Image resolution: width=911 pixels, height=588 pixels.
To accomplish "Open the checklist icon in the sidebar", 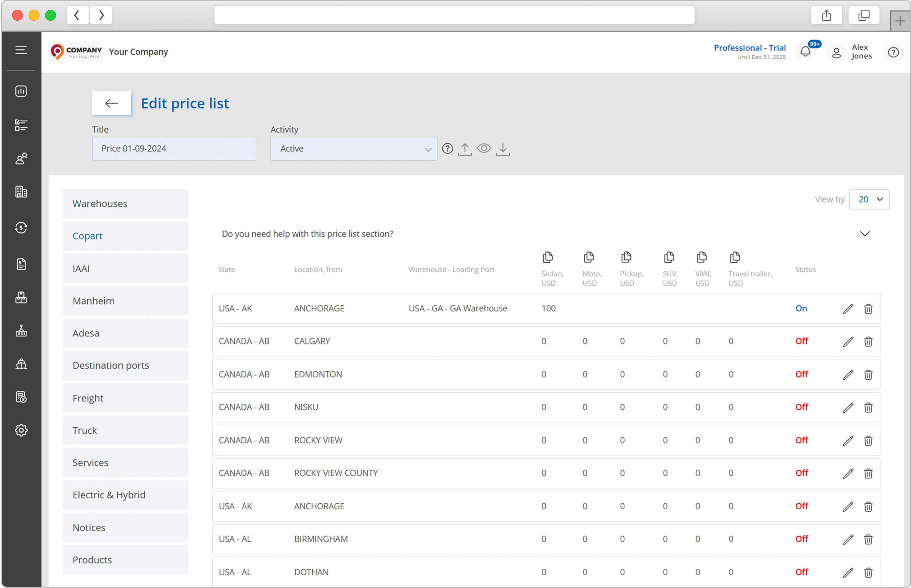I will pyautogui.click(x=21, y=125).
